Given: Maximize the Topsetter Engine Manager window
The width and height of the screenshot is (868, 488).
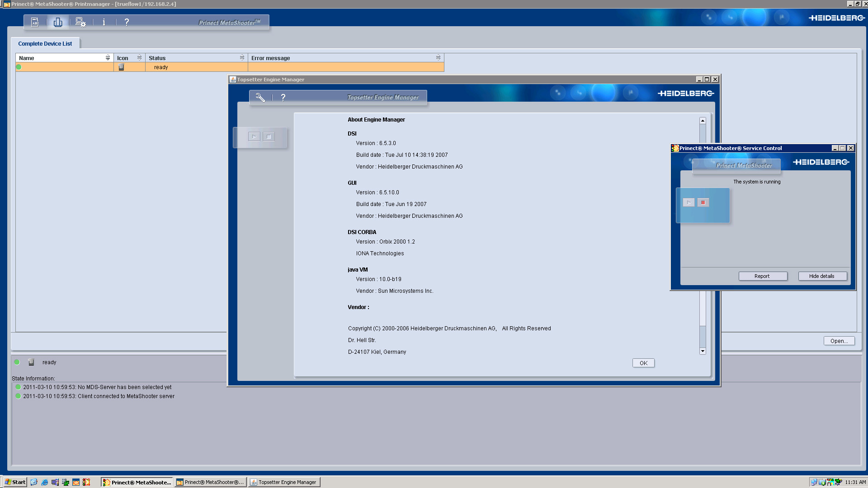Looking at the screenshot, I should (x=707, y=80).
